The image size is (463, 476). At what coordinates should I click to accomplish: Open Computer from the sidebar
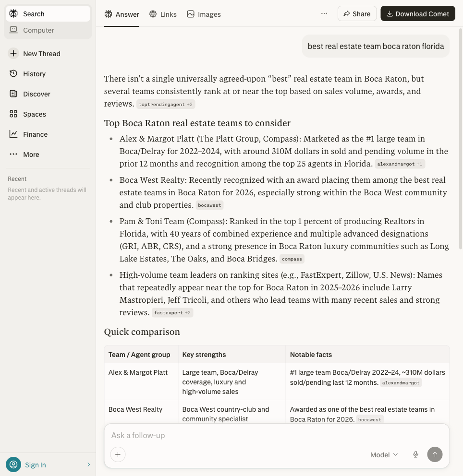[38, 30]
